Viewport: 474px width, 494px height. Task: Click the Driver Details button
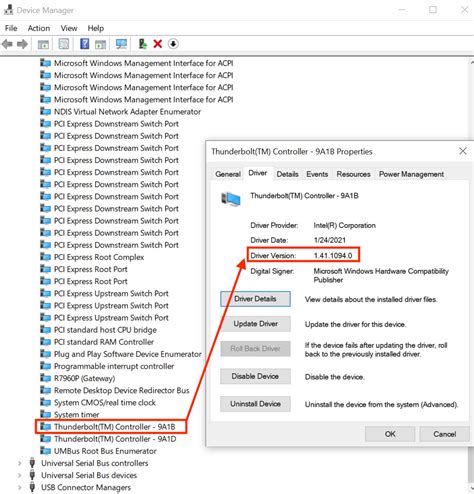(x=255, y=299)
